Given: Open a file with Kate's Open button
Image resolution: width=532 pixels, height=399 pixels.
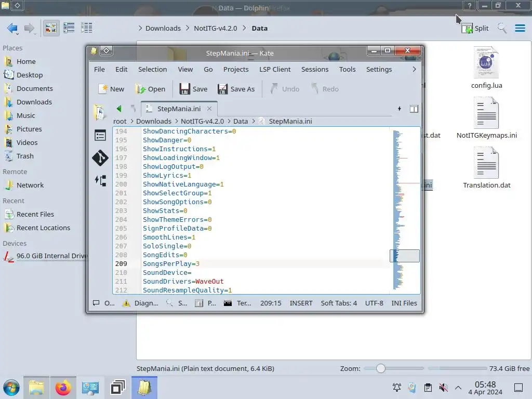Looking at the screenshot, I should (x=150, y=89).
